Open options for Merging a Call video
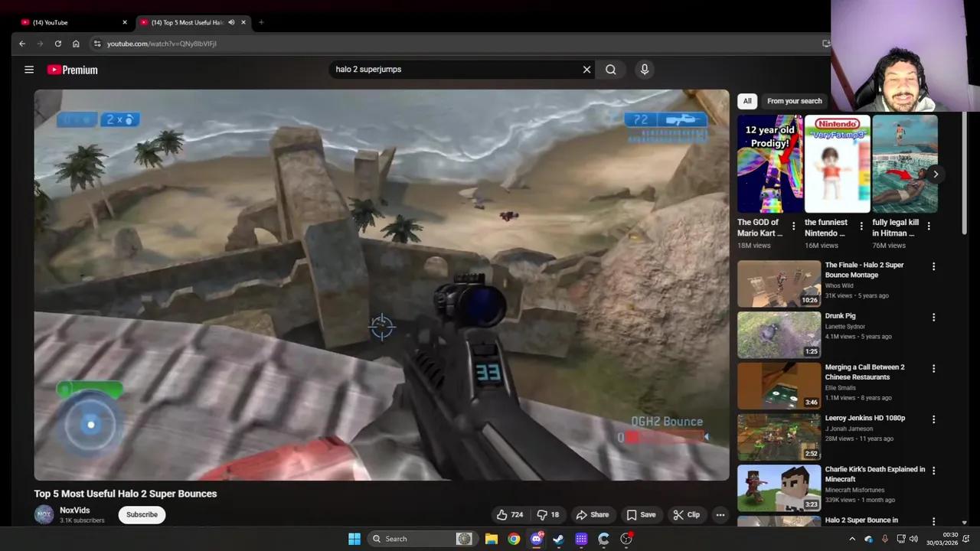 [933, 368]
